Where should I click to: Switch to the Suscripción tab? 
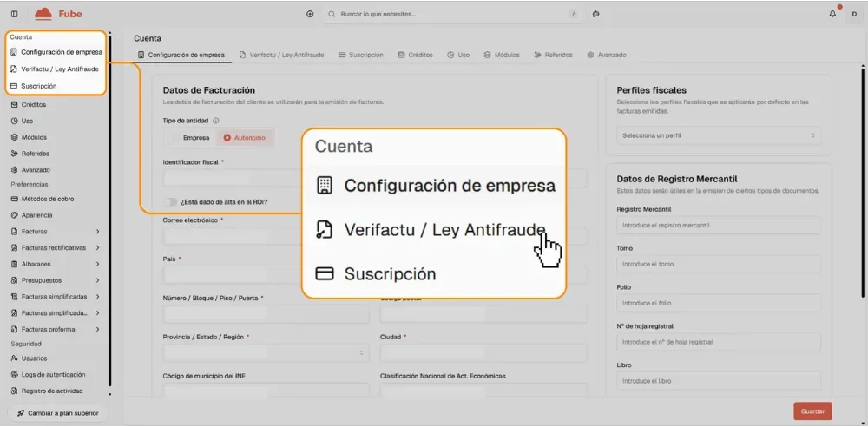point(361,55)
